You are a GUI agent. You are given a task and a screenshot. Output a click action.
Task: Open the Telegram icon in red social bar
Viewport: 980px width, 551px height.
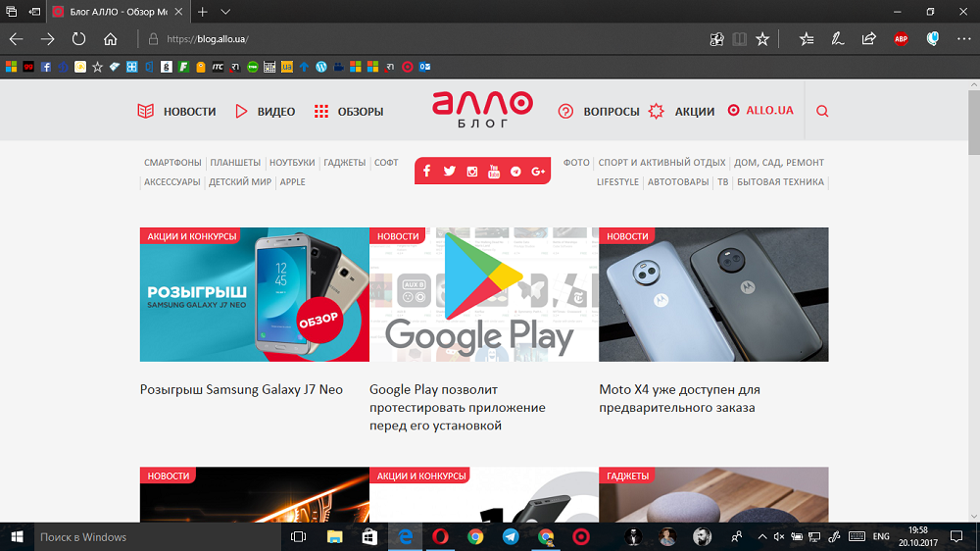pos(515,172)
